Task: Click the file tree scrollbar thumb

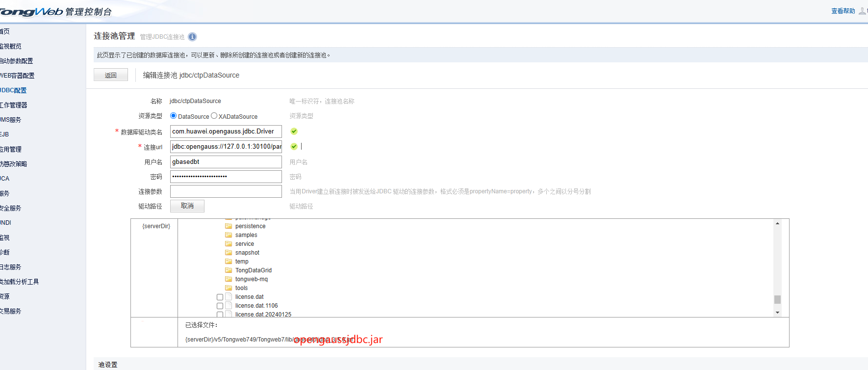Action: click(777, 299)
